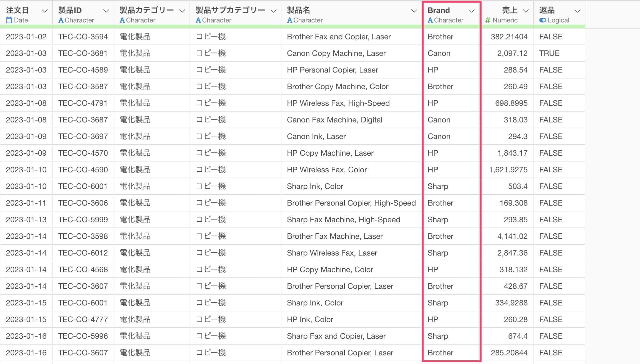Viewport: 640px width, 364px height.
Task: Click the TEC-CO-4777 product ID cell
Action: (x=83, y=320)
